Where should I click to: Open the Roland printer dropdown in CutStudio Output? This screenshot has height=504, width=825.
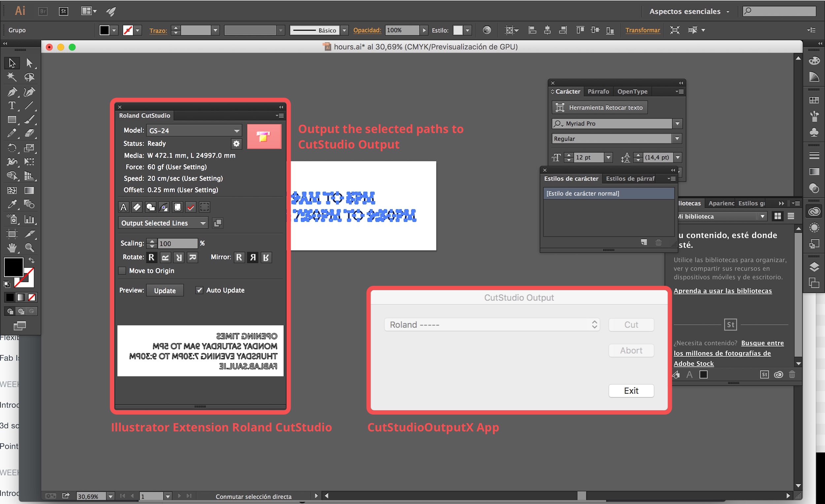(492, 324)
